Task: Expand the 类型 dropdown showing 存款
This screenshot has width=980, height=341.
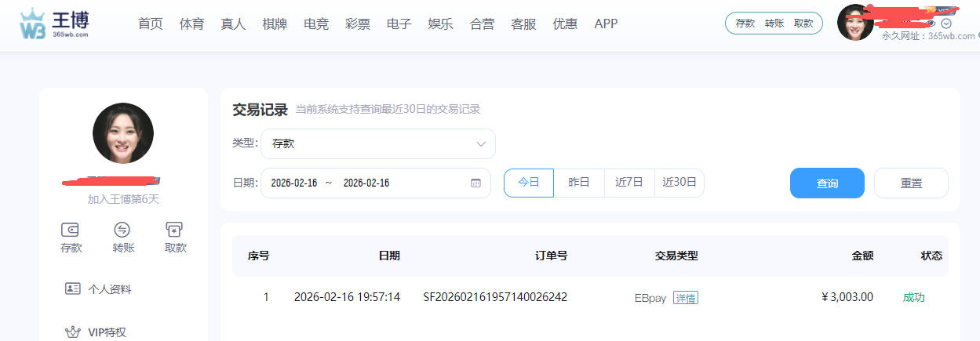Action: click(378, 144)
